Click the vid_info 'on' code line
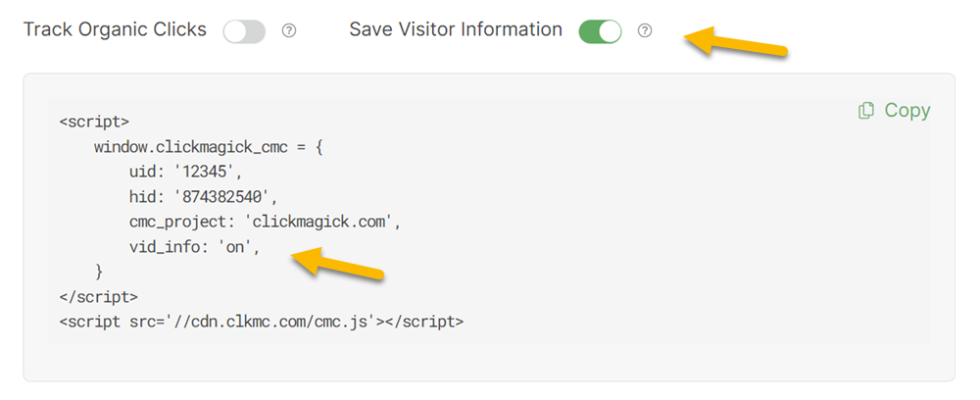 pos(194,247)
